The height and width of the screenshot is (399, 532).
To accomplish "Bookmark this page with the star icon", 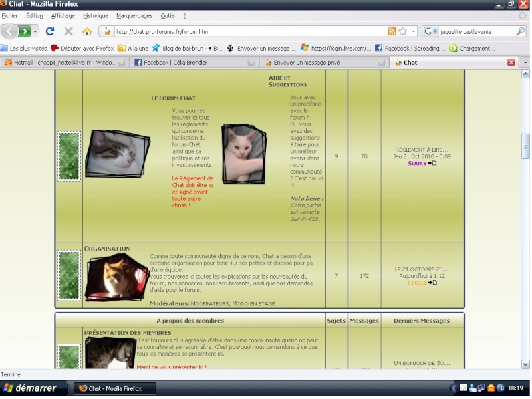I will click(x=403, y=31).
